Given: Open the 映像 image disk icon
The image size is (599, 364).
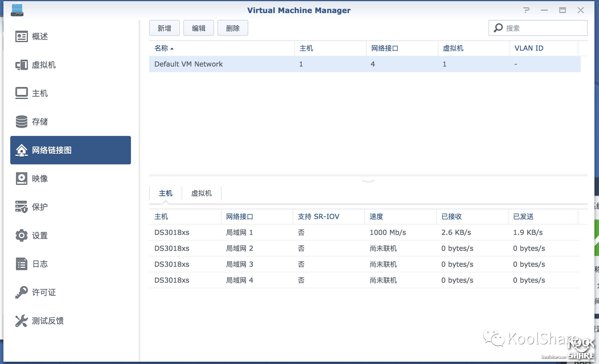Looking at the screenshot, I should pyautogui.click(x=21, y=179).
